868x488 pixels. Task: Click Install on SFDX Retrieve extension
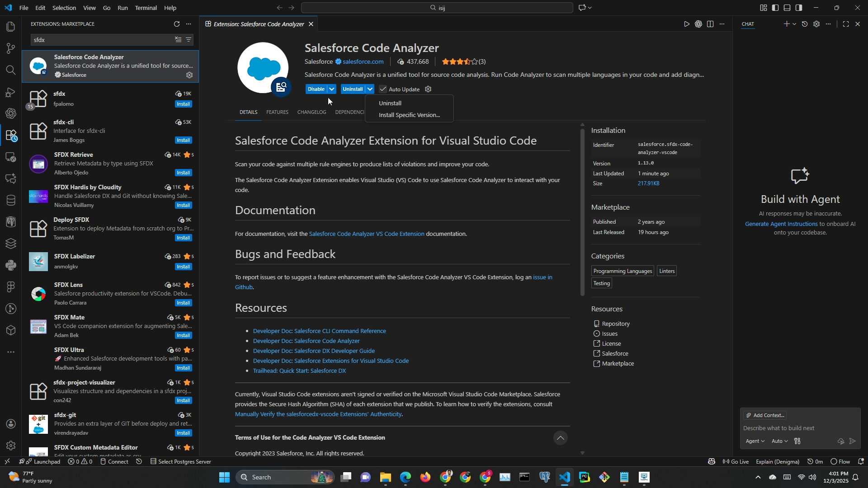pyautogui.click(x=183, y=173)
